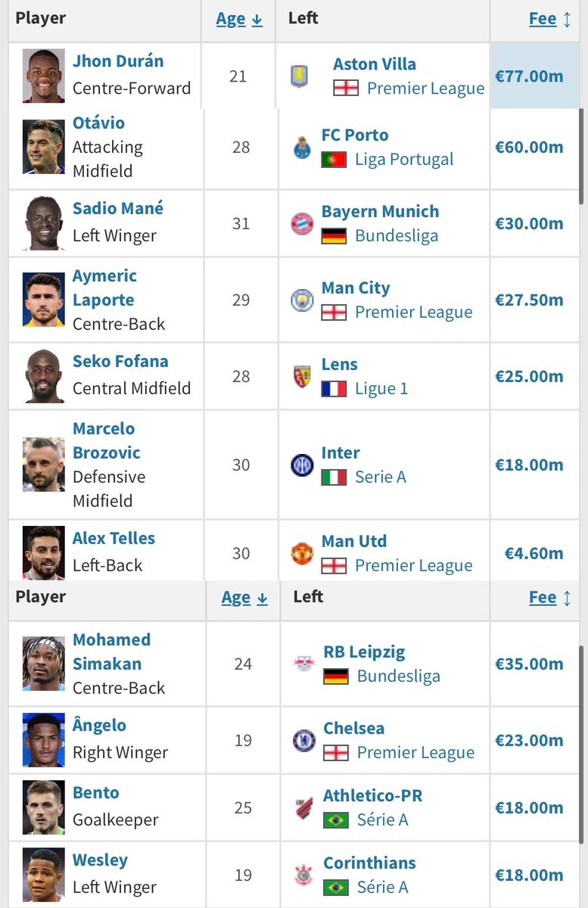The width and height of the screenshot is (588, 908).
Task: Sort the top table by Age
Action: coord(239,20)
